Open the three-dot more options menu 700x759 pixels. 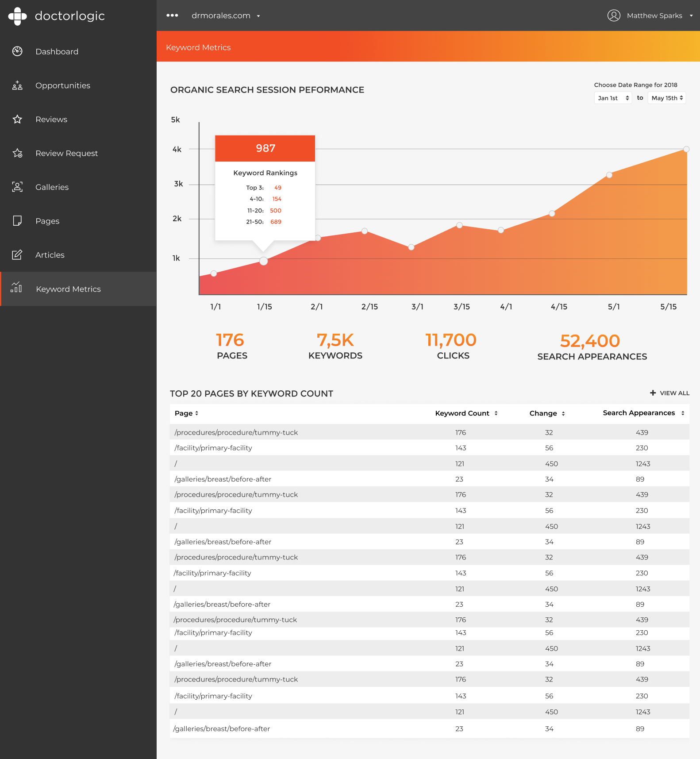172,15
